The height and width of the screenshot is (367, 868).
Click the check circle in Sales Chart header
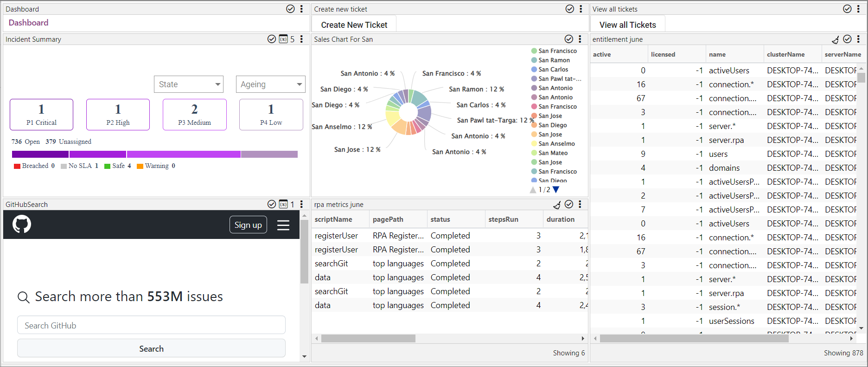[569, 39]
